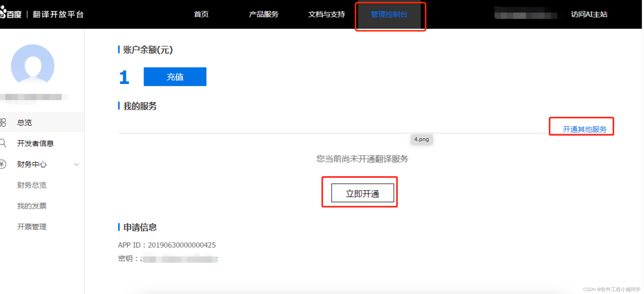644x294 pixels.
Task: Open 开票管理 submenu item
Action: coord(32,227)
